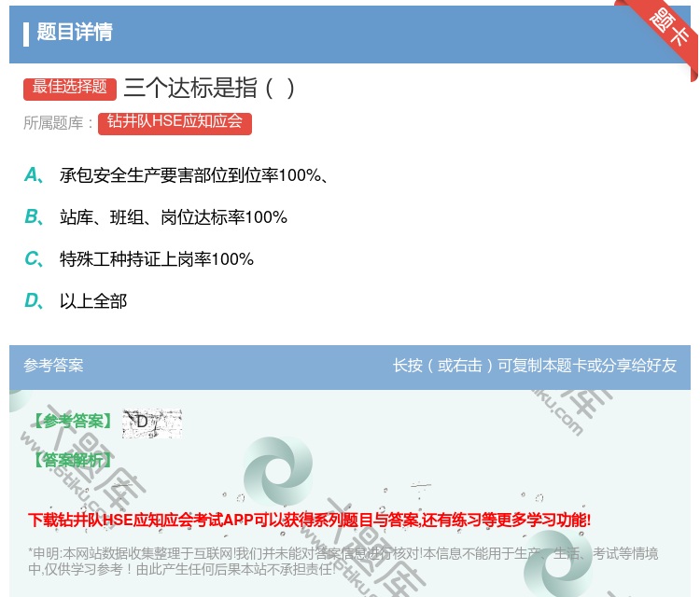Click the answer image showing D
Viewport: 700px width, 597px height.
[152, 423]
